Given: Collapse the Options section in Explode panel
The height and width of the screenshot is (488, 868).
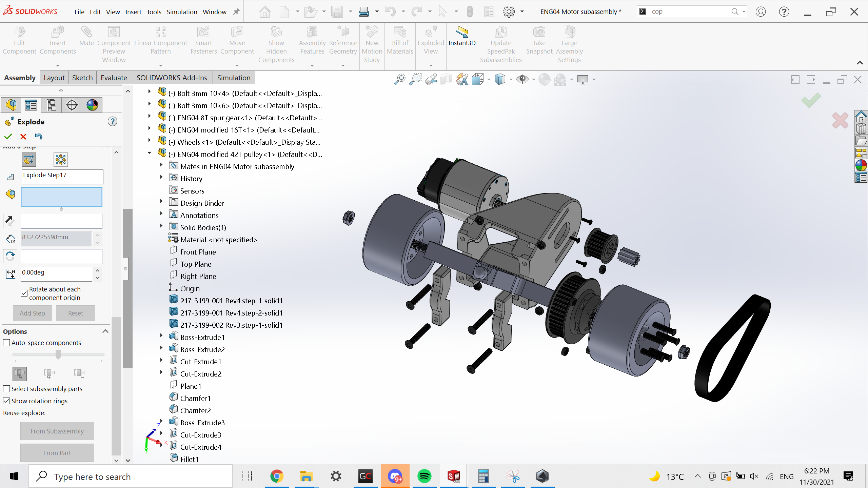Looking at the screenshot, I should (105, 331).
